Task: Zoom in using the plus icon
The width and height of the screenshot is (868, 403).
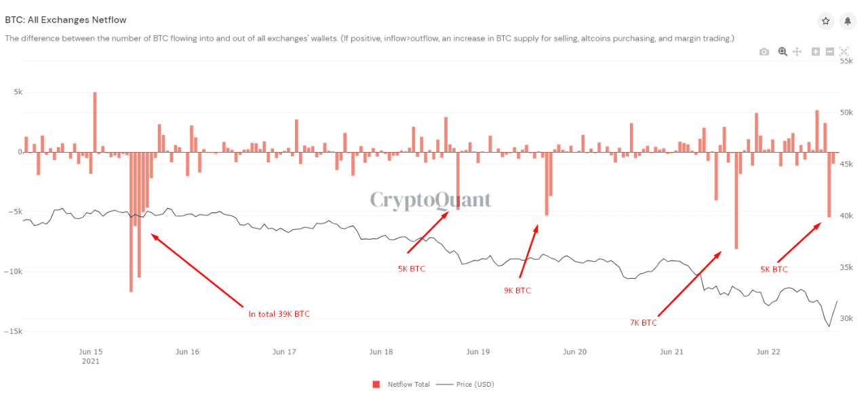Action: 815,51
